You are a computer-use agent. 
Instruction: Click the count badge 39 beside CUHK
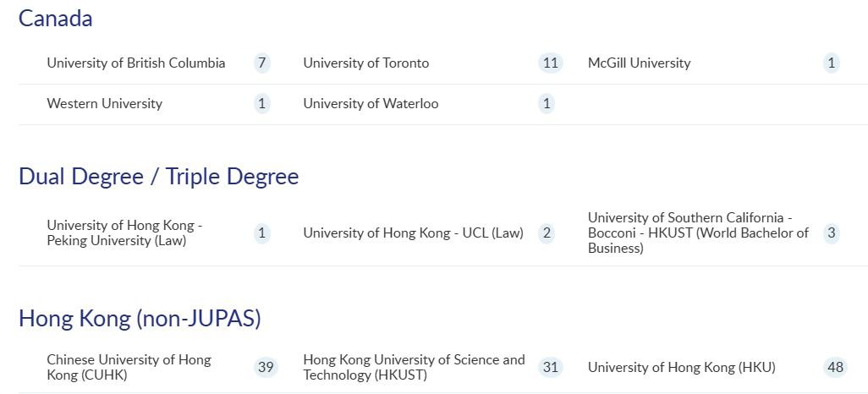[266, 367]
